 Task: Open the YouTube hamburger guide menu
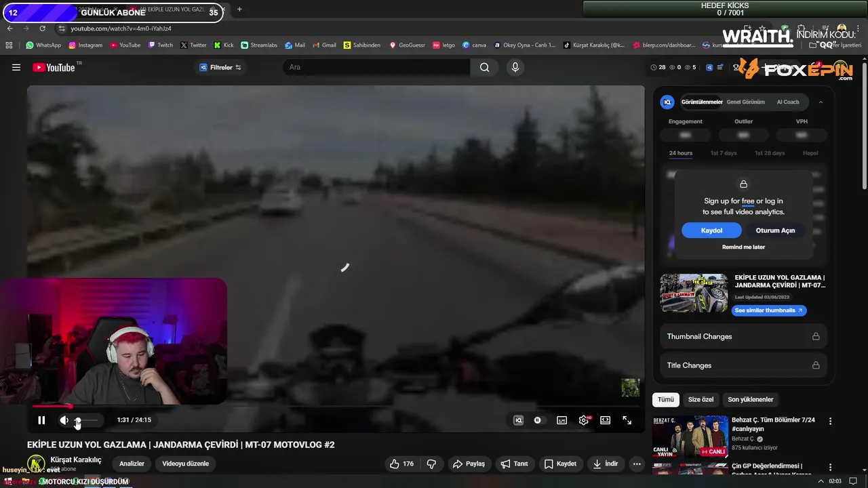(x=16, y=67)
